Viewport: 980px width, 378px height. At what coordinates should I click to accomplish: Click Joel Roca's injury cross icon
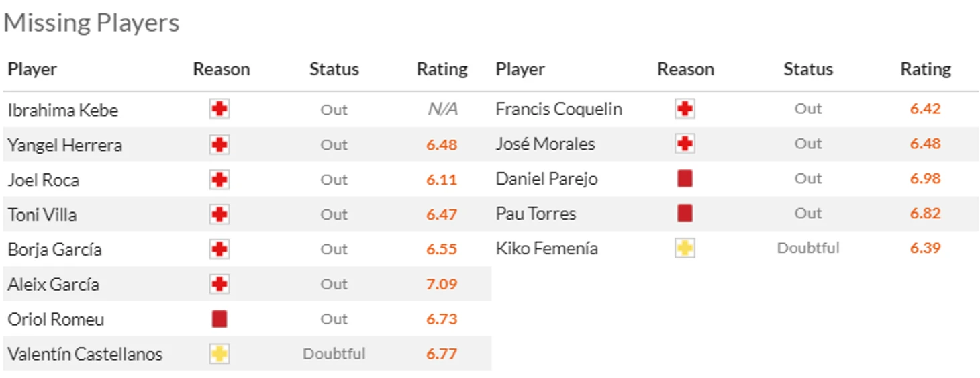point(219,179)
